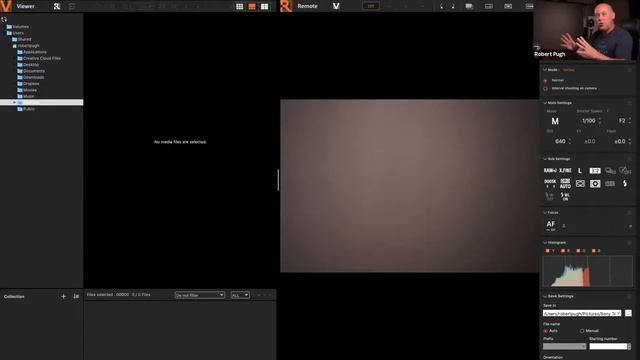The width and height of the screenshot is (640, 360).
Task: Click the live view preview image
Action: click(x=409, y=186)
